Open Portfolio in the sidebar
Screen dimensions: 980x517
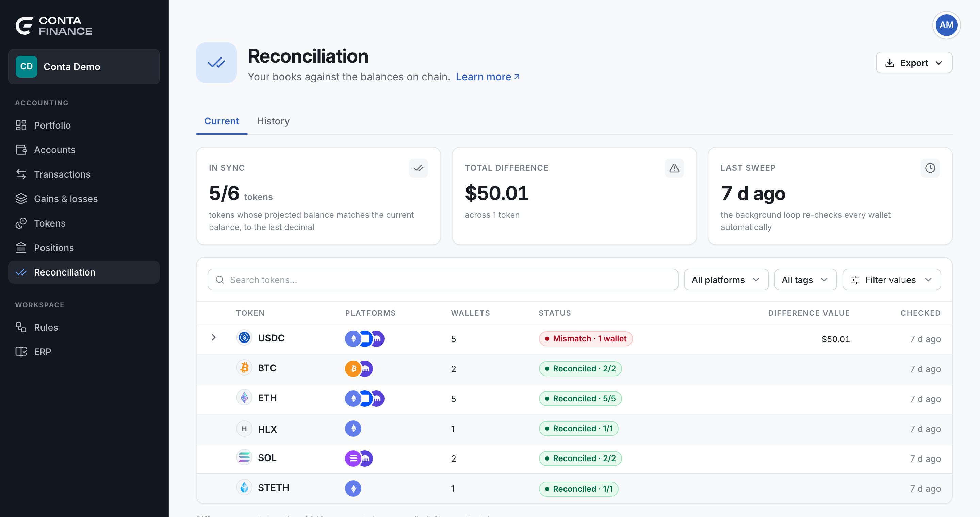coord(84,126)
